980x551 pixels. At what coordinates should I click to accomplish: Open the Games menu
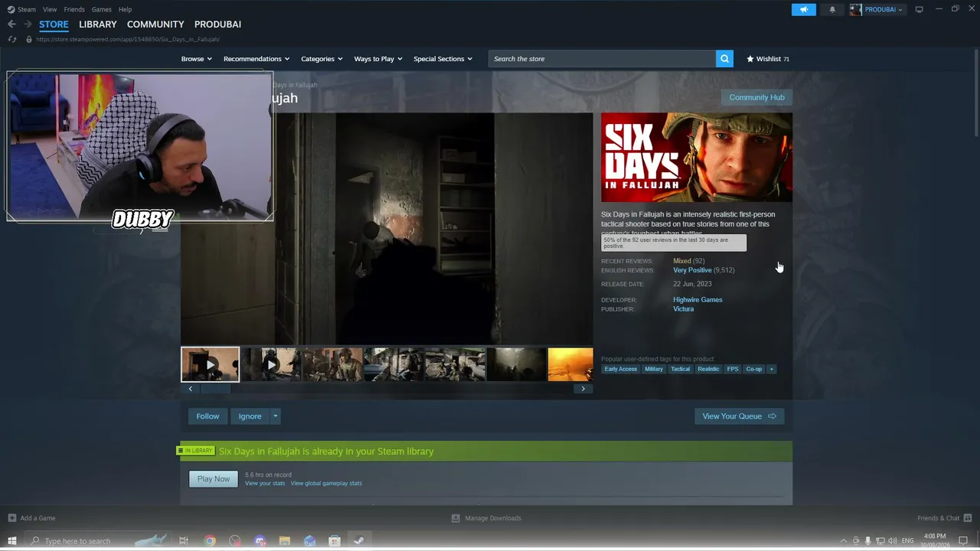click(101, 9)
